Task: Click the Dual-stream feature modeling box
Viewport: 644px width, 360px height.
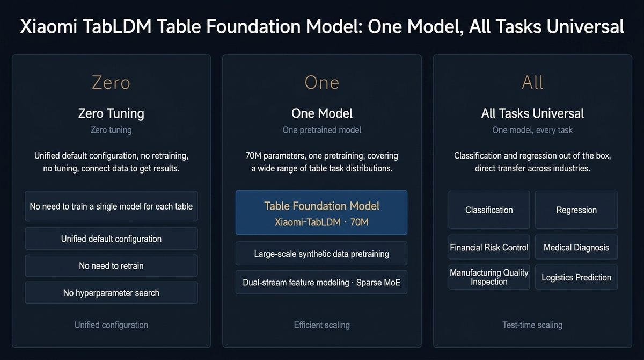Action: pyautogui.click(x=321, y=282)
